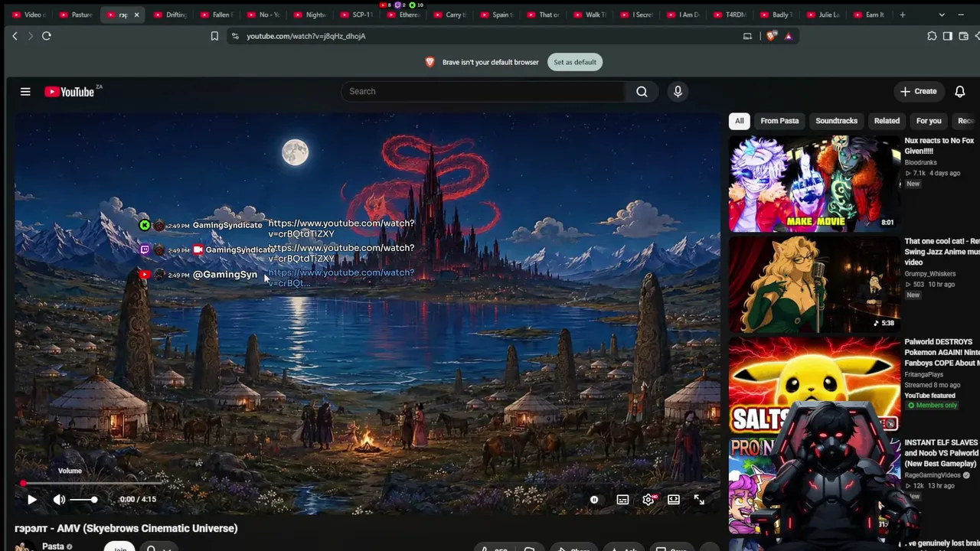Image resolution: width=980 pixels, height=551 pixels.
Task: View site information next to the URL
Action: pos(235,36)
